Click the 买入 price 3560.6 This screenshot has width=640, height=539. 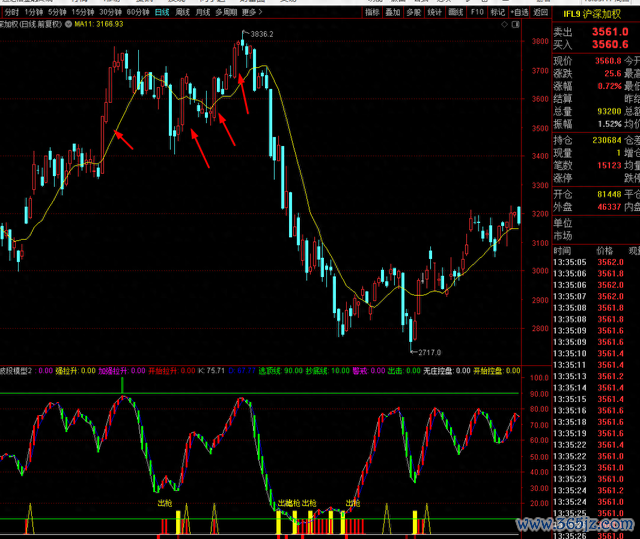click(610, 44)
